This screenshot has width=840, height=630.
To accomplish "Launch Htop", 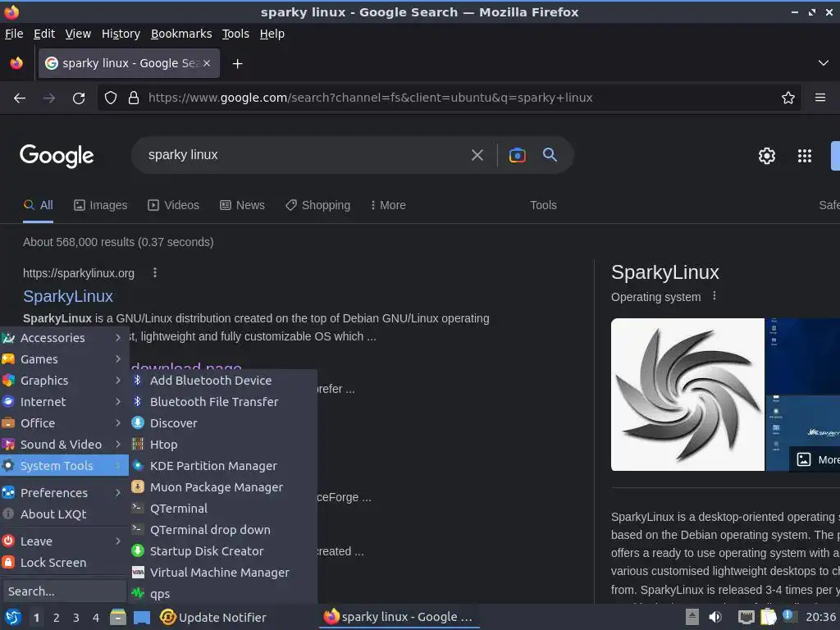I will pos(223,445).
